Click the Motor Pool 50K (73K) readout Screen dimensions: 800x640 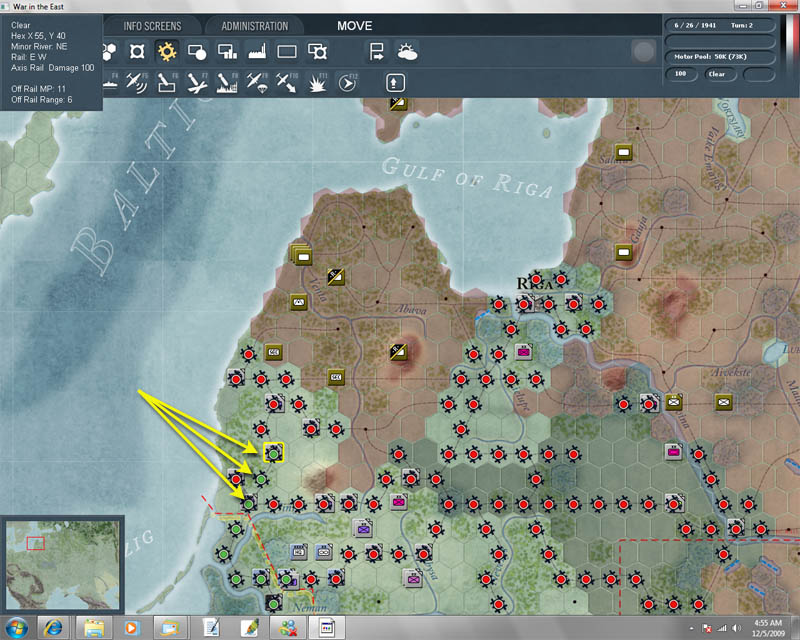pyautogui.click(x=719, y=57)
